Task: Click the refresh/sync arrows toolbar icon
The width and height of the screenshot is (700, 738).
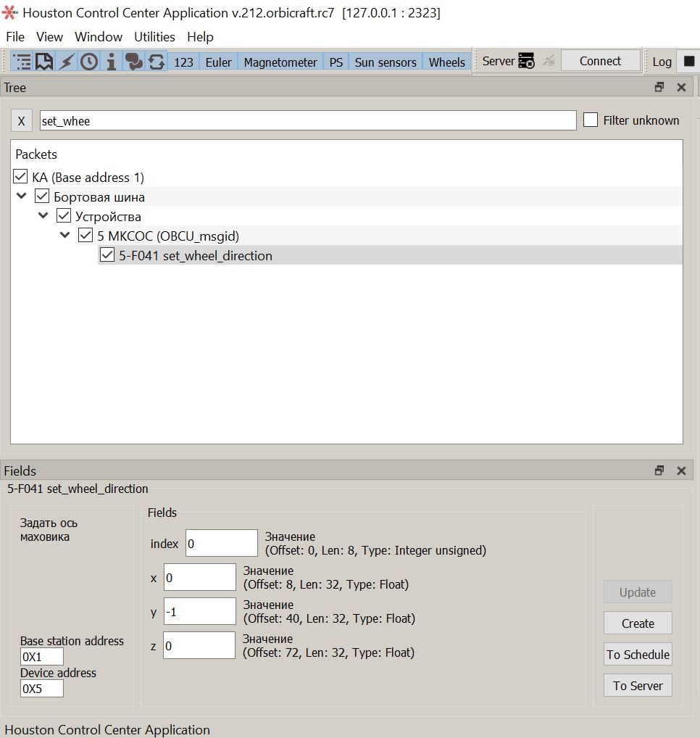Action: [x=155, y=61]
